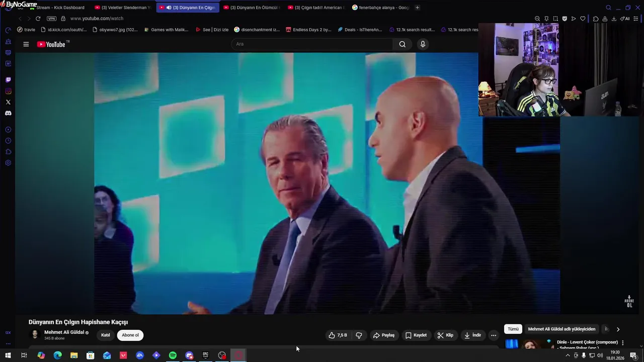The image size is (644, 362).
Task: Open the id.kick.com/oauth bookmark
Action: (63, 30)
